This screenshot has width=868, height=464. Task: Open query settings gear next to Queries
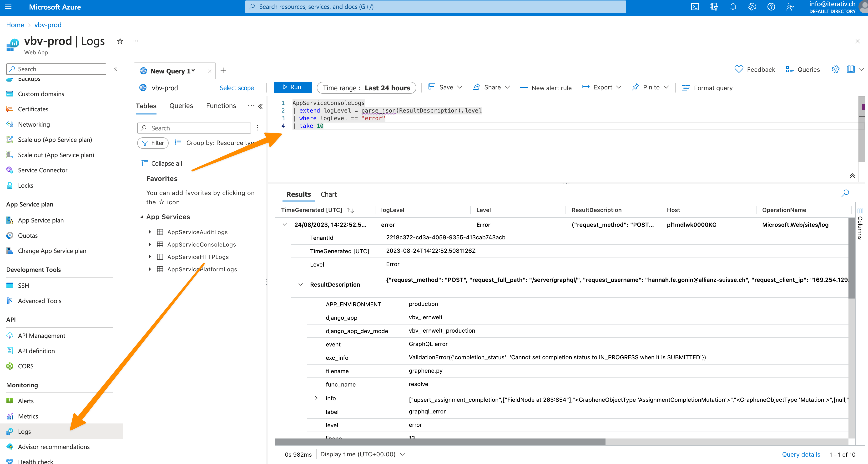point(836,69)
